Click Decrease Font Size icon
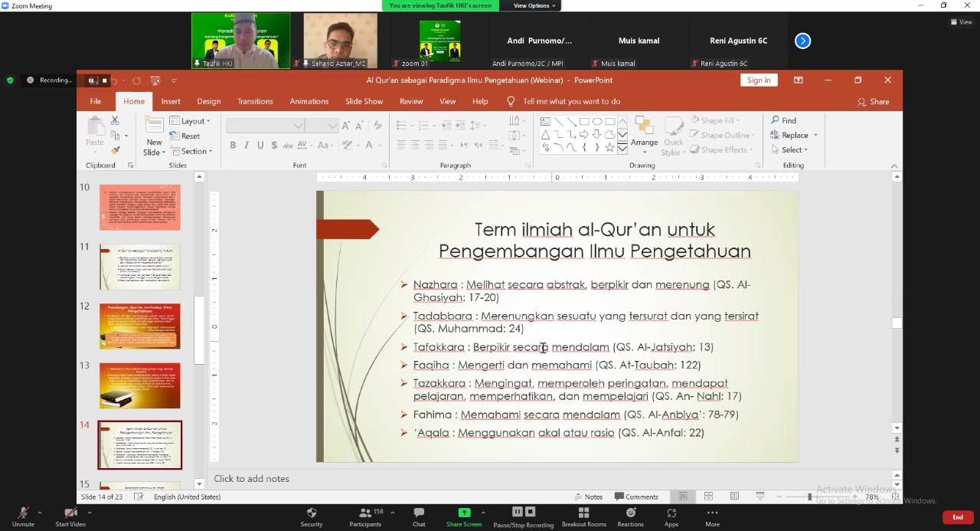Viewport: 980px width, 531px height. click(360, 126)
